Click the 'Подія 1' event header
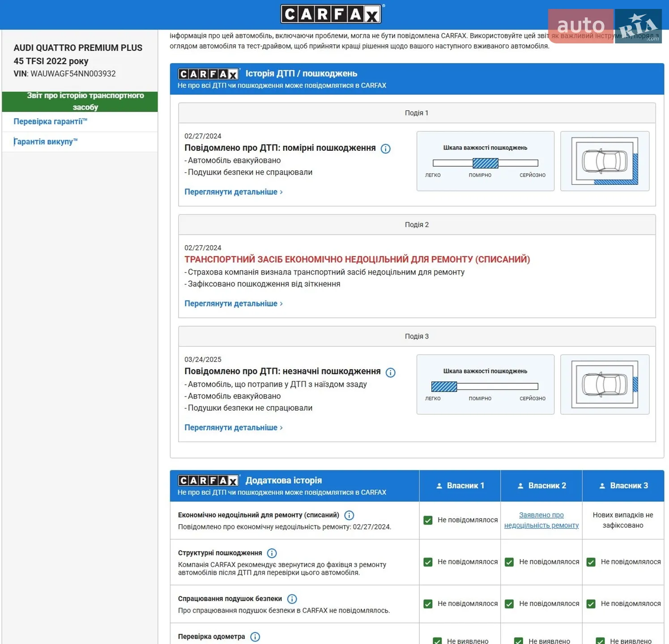Screen dimensions: 669x644 pos(417,113)
